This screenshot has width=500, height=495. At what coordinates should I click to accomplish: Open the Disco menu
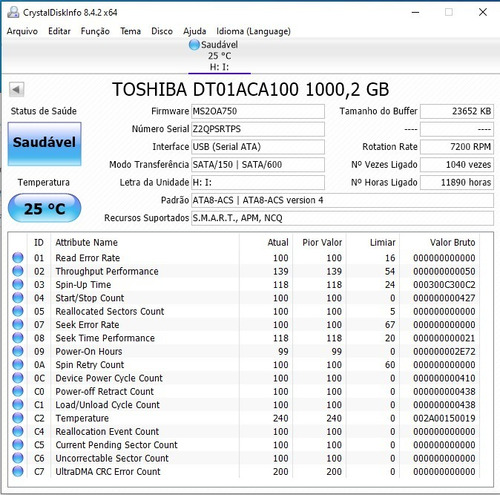162,31
